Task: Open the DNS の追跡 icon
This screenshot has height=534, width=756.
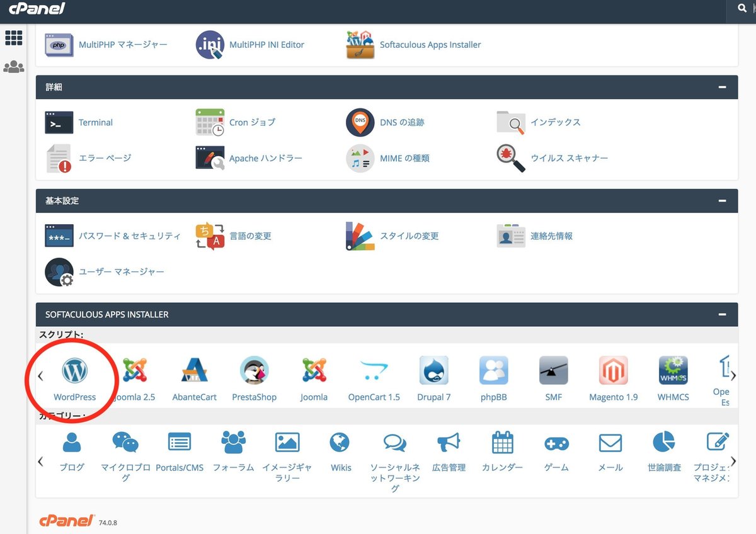Action: tap(360, 122)
